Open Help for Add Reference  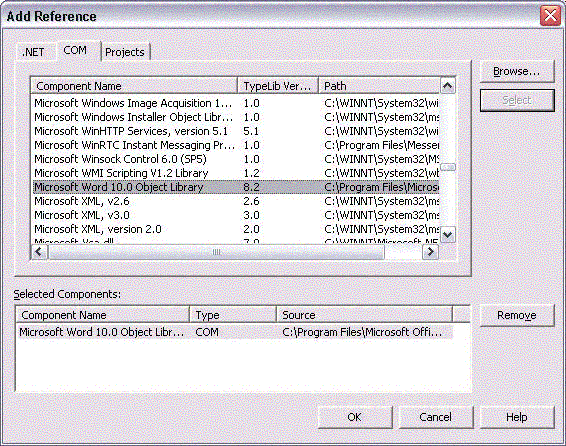coord(517,417)
